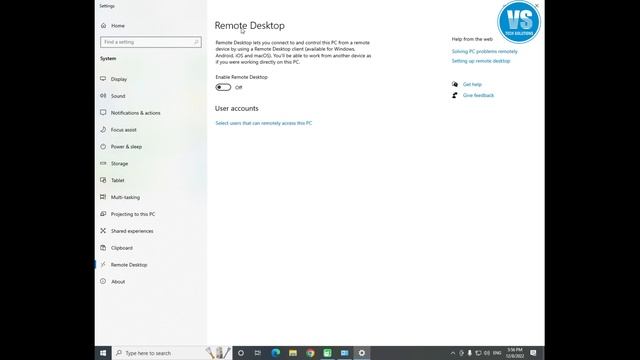
Task: Go to Settings Home
Action: tap(113, 26)
